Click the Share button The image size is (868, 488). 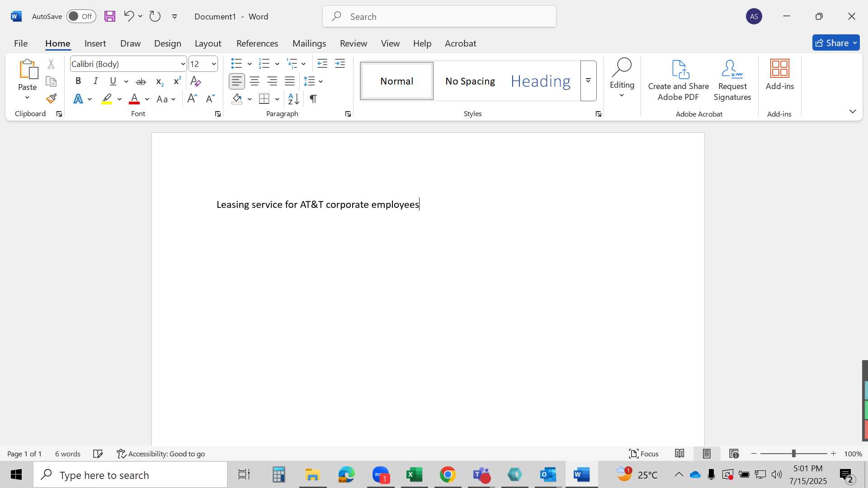click(836, 43)
